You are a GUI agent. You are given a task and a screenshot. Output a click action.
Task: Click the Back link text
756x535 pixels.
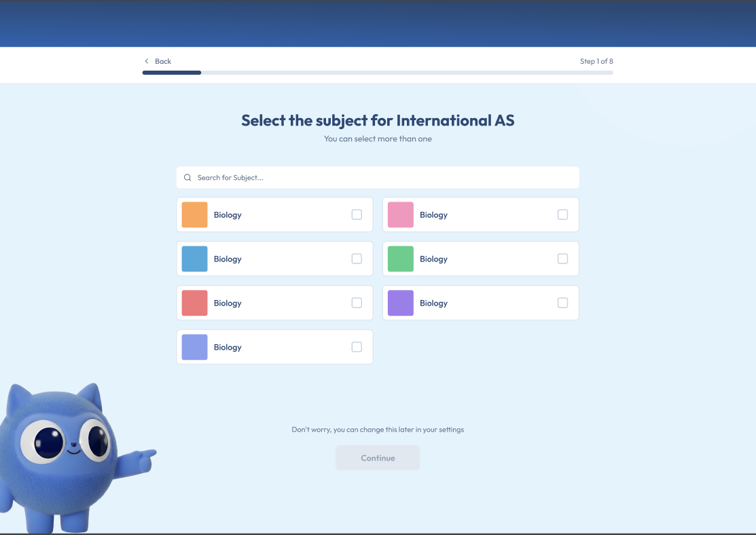point(163,61)
